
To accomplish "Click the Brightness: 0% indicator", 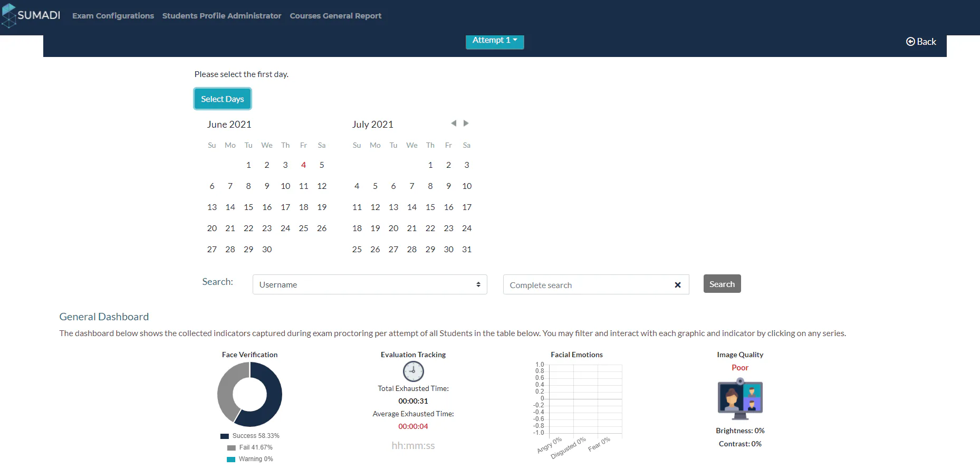I will coord(740,431).
